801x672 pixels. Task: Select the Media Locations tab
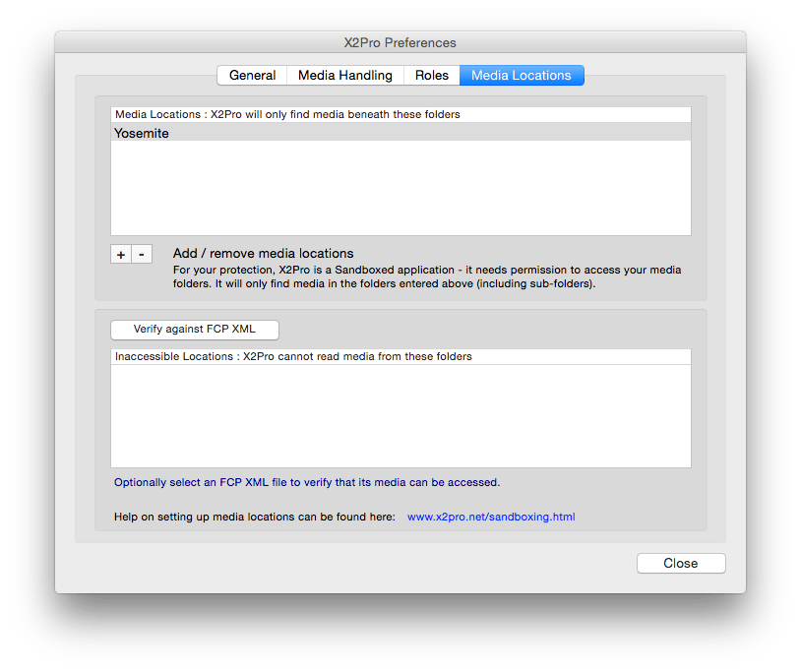[522, 75]
